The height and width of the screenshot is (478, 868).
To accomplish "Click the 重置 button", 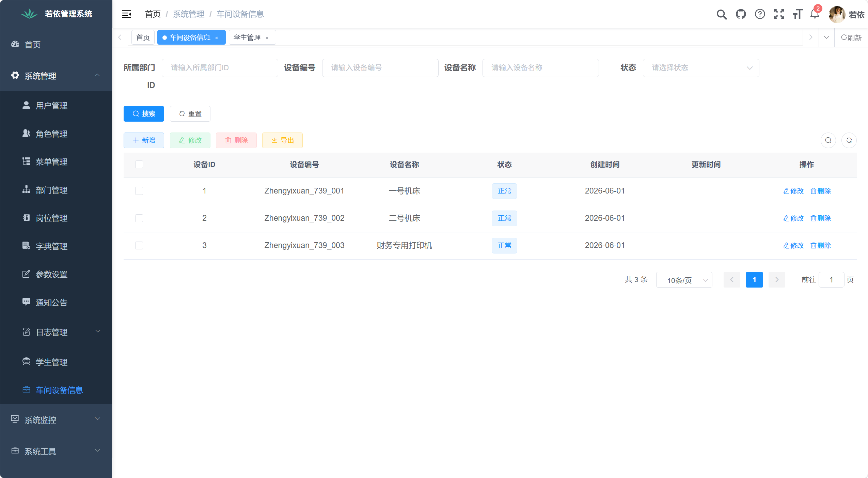I will pyautogui.click(x=190, y=114).
